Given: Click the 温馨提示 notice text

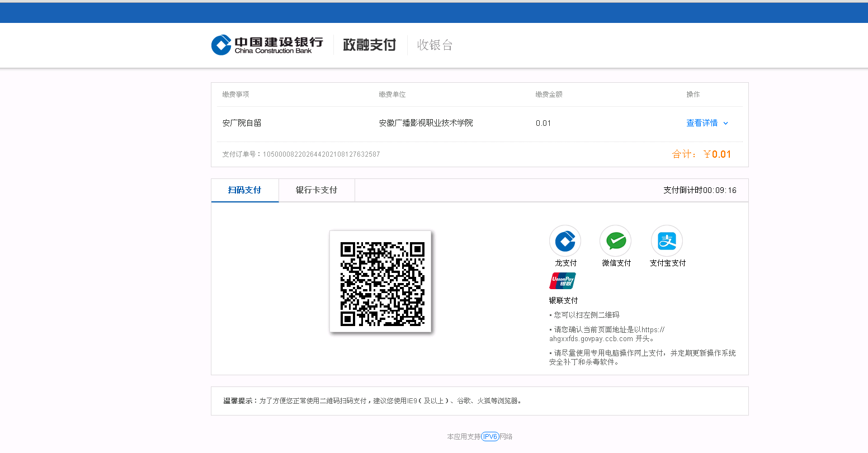Looking at the screenshot, I should [372, 401].
